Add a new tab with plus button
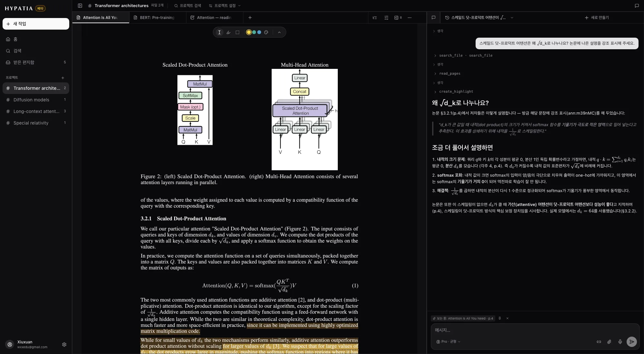Image resolution: width=644 pixels, height=354 pixels. [250, 18]
